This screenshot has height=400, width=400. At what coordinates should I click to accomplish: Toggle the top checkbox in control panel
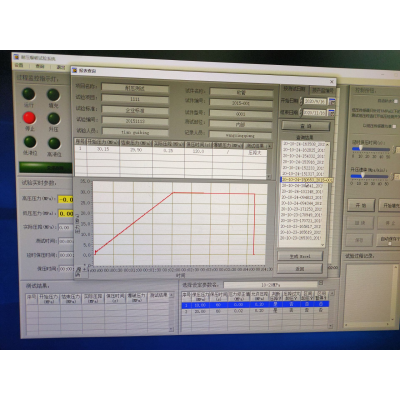395,101
